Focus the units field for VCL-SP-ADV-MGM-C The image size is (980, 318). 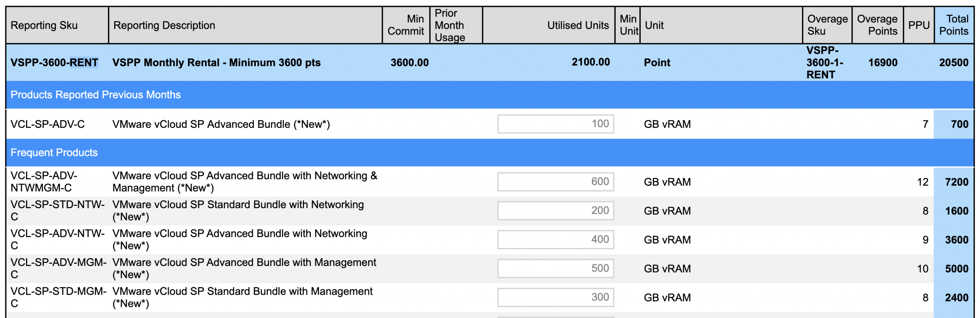pos(555,268)
